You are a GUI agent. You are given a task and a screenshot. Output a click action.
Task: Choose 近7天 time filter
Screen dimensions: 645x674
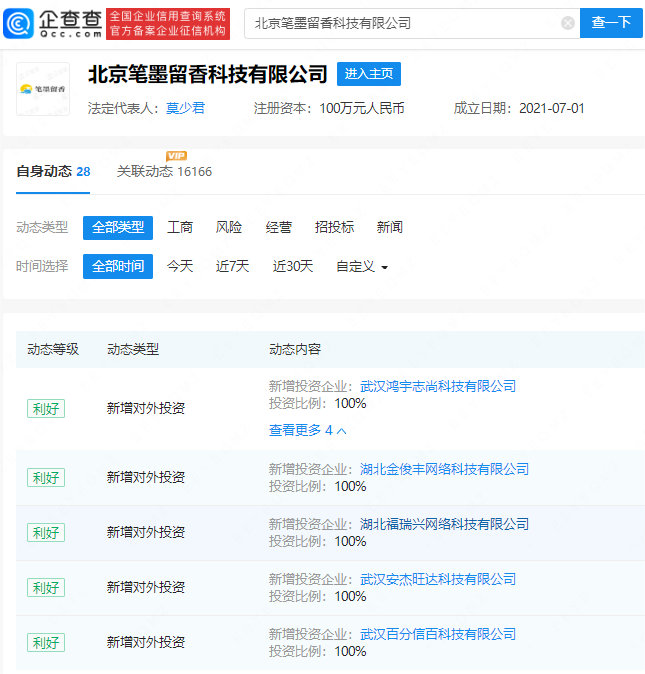tap(232, 267)
